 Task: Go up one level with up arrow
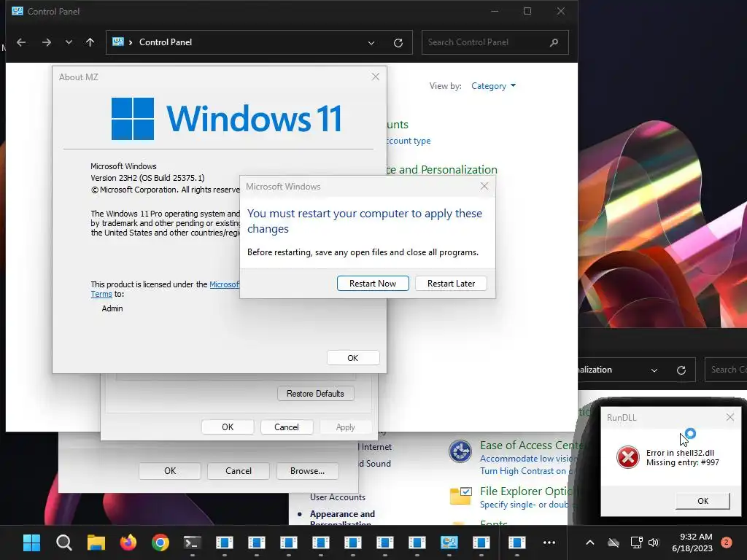[x=90, y=42]
